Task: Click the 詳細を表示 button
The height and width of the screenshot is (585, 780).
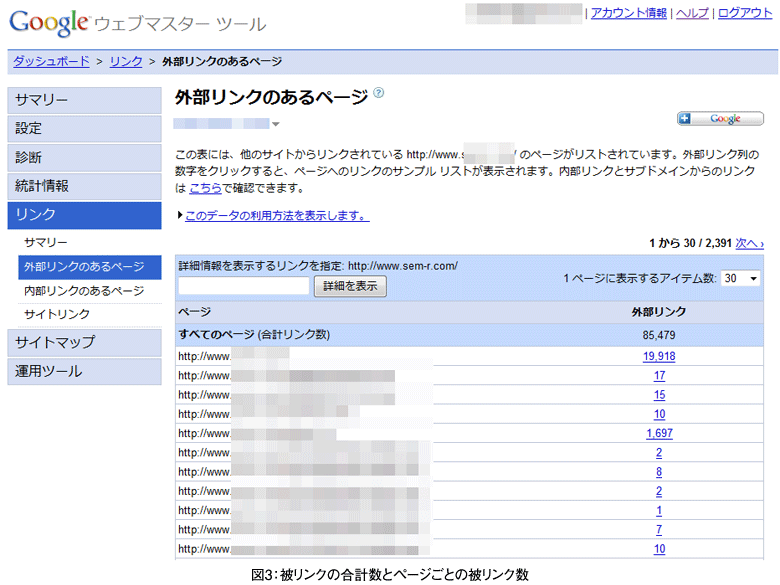Action: [350, 286]
